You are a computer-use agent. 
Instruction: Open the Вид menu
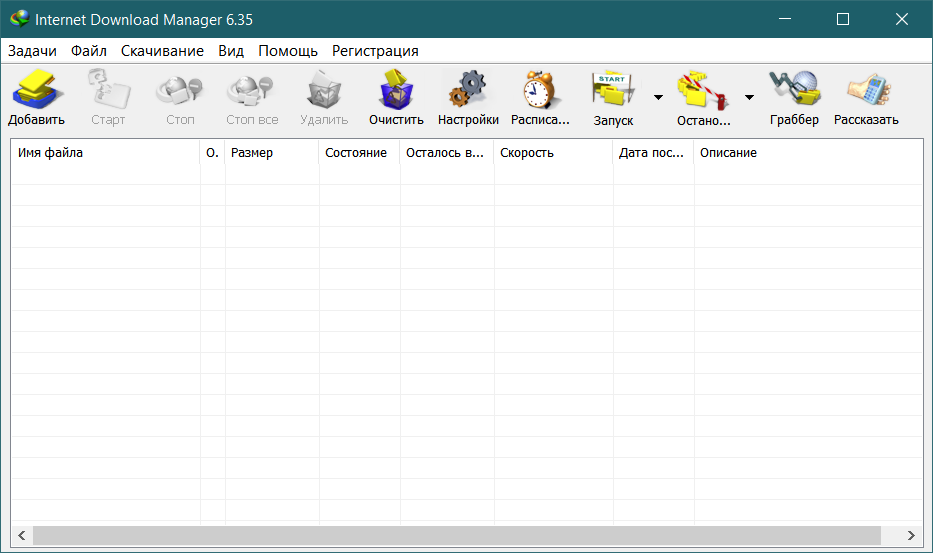(231, 51)
